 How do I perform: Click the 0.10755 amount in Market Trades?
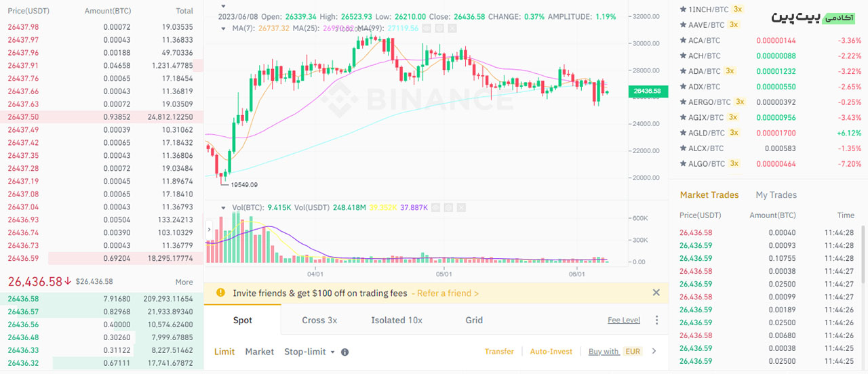point(782,258)
